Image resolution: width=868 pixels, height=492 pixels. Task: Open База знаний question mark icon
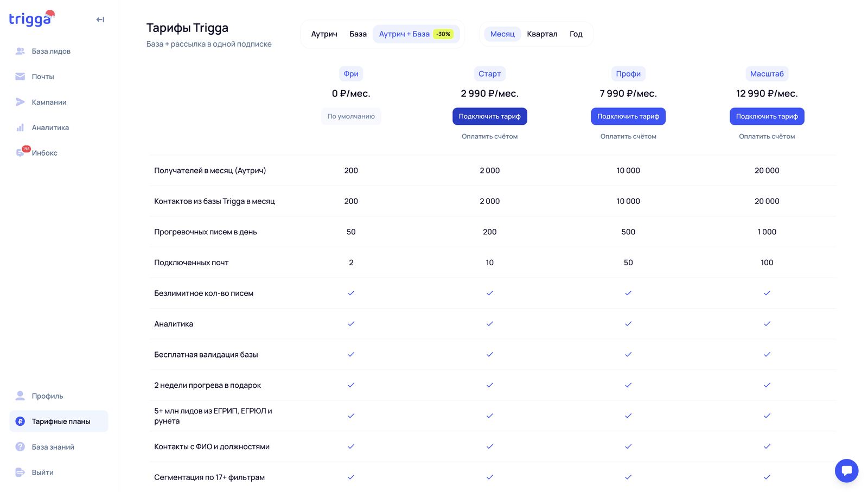tap(20, 447)
